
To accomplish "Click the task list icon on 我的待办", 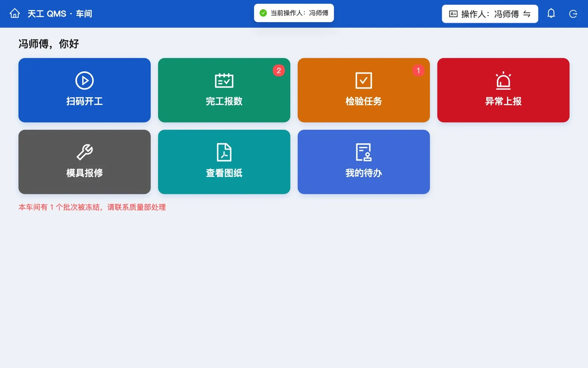I will pos(364,152).
